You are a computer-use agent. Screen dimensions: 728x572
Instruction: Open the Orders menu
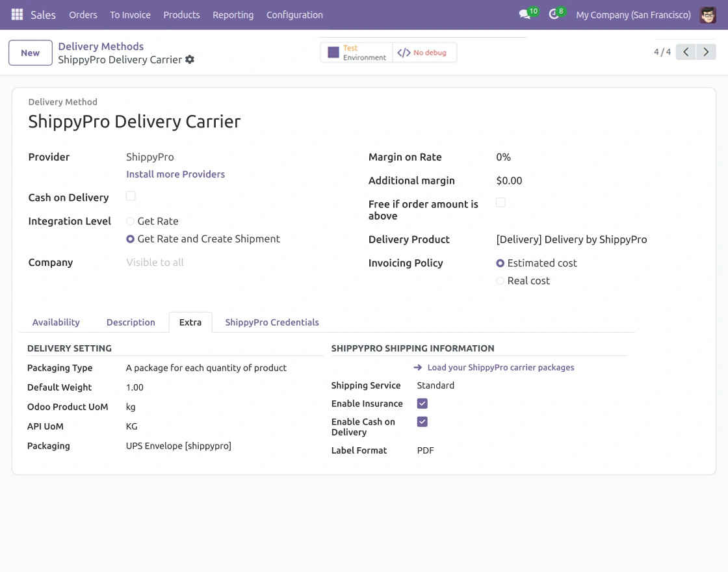83,15
